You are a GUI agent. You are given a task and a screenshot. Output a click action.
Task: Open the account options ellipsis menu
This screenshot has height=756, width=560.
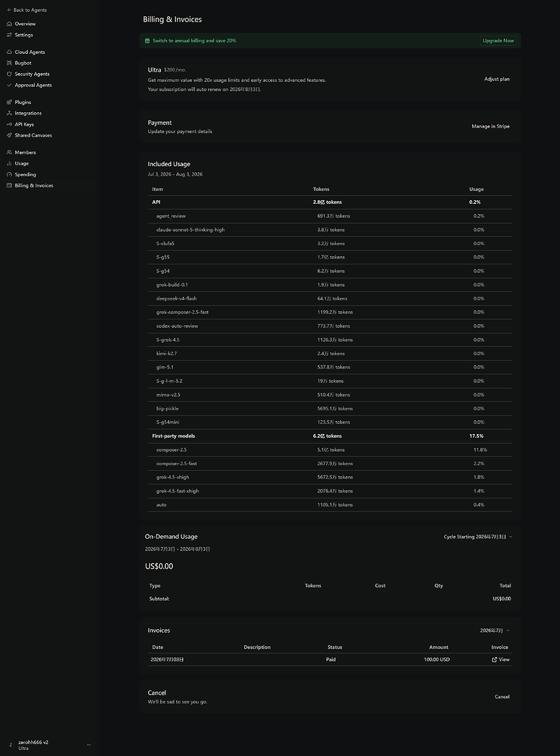[89, 745]
